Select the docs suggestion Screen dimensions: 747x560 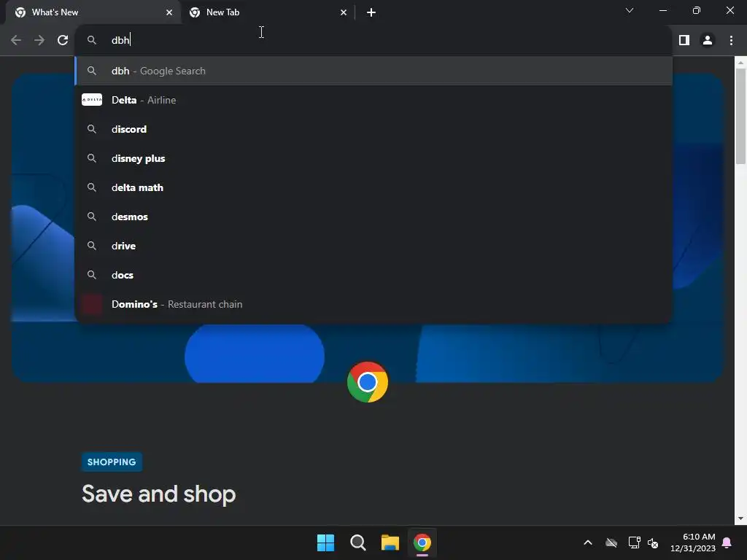(373, 275)
